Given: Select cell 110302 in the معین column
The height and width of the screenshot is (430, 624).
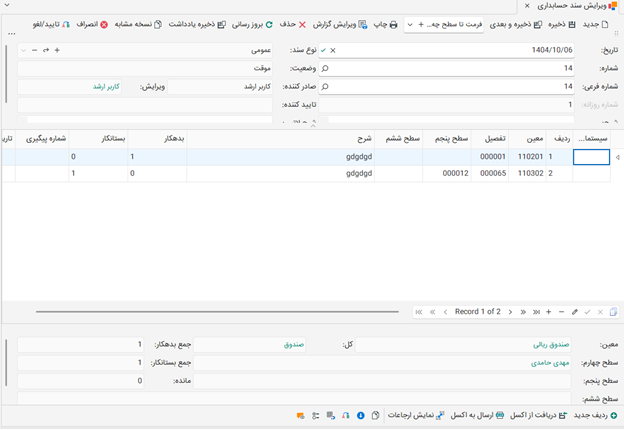Looking at the screenshot, I should point(528,173).
